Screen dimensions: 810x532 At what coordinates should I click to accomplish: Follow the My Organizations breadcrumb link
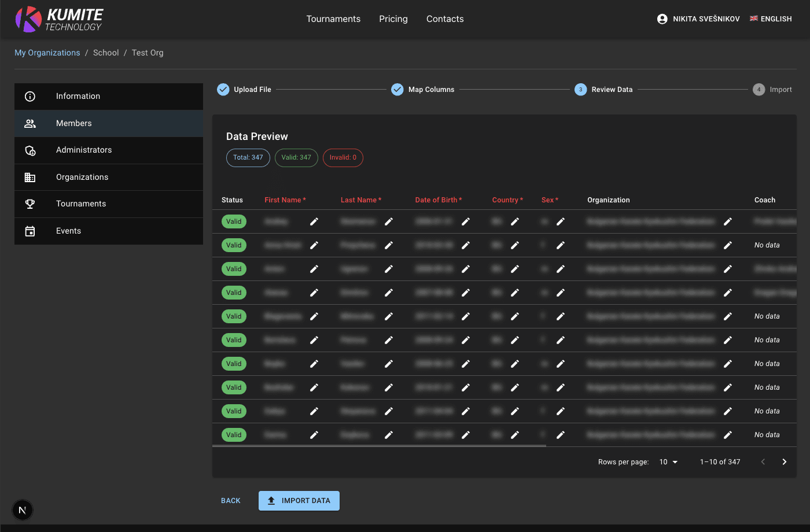coord(47,53)
